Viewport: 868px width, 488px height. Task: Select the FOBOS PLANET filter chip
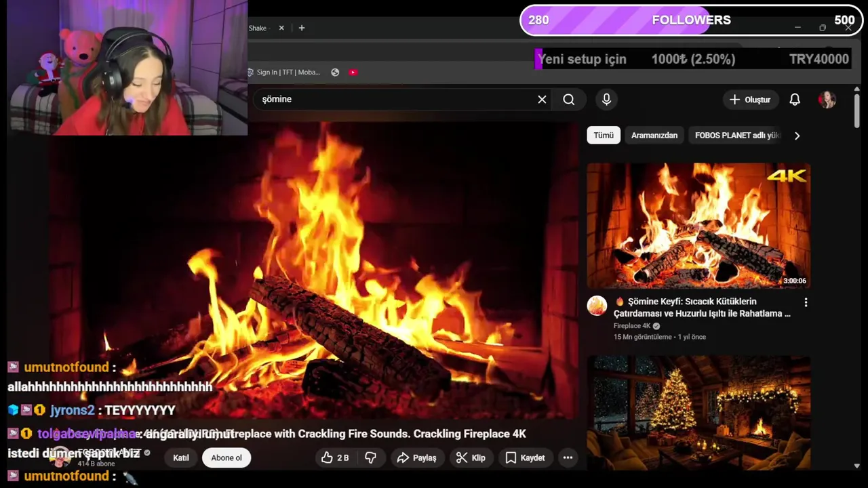point(737,136)
